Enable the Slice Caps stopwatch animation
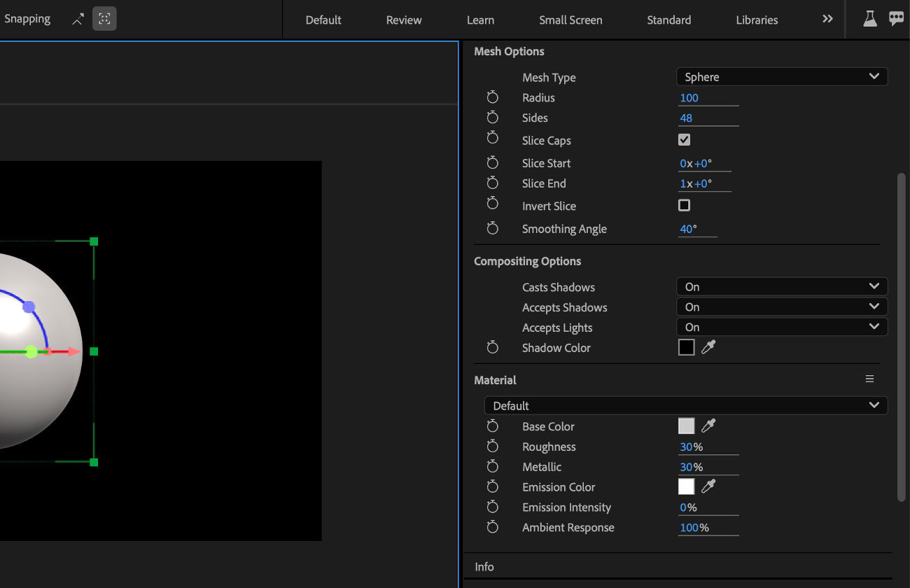The image size is (910, 588). (493, 138)
